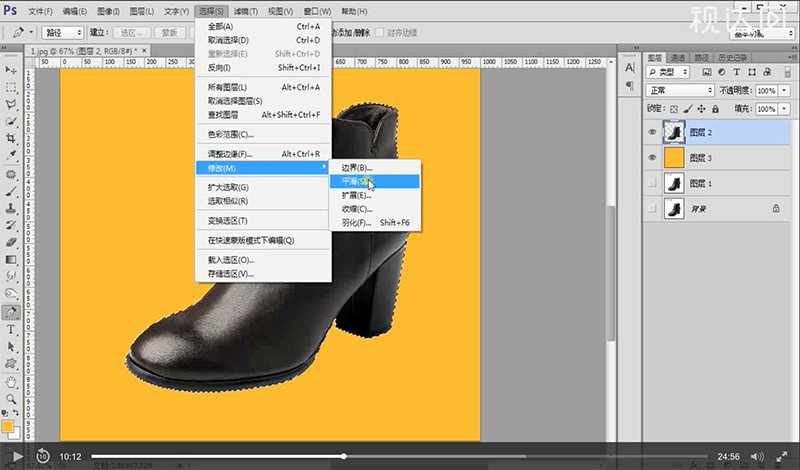Choose 取消选择(D) from the menu
This screenshot has width=800, height=470.
263,40
